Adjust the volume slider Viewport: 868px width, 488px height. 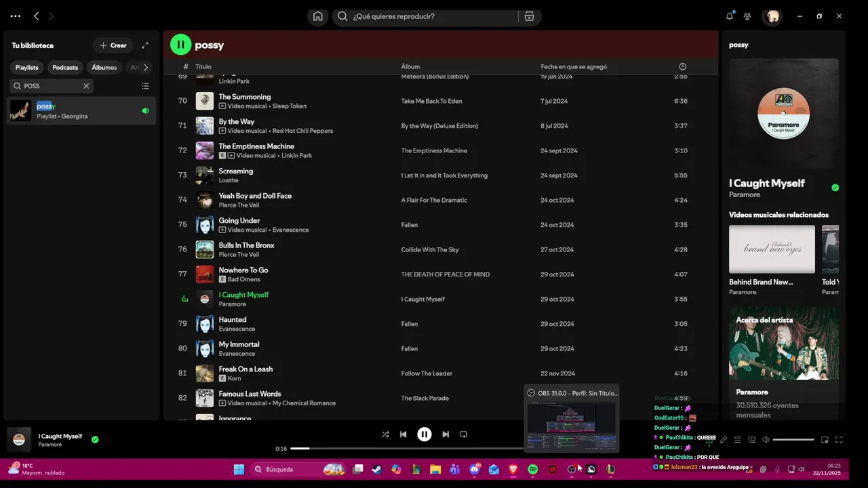[x=793, y=440]
